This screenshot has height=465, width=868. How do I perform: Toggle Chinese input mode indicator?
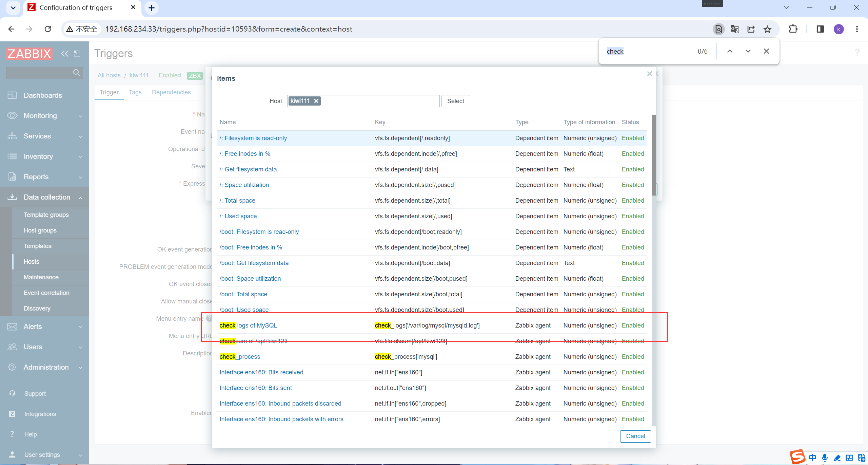click(x=813, y=458)
